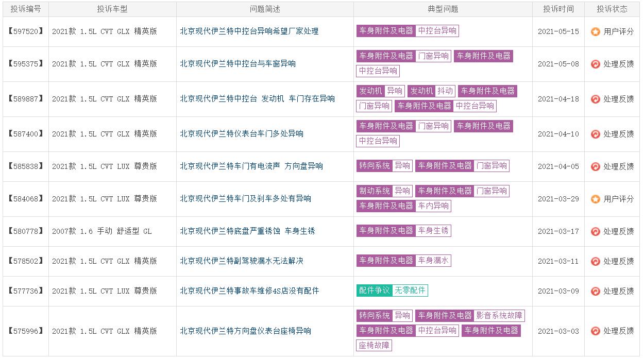Open complaint 北京现代伊兰特中控台异响希望厂家处理
Image resolution: width=644 pixels, height=358 pixels.
point(249,31)
